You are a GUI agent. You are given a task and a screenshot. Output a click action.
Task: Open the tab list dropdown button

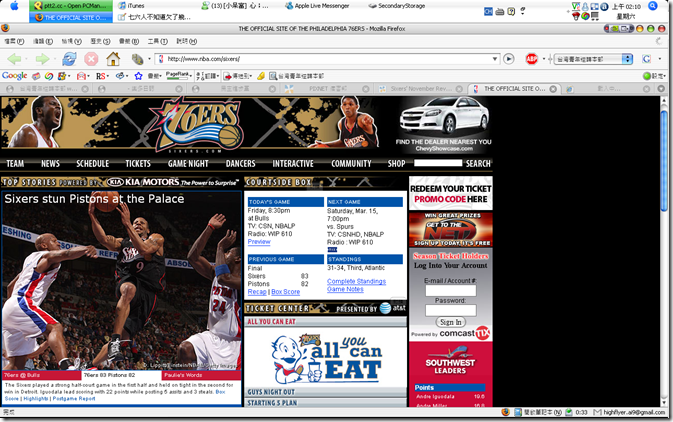(x=661, y=89)
